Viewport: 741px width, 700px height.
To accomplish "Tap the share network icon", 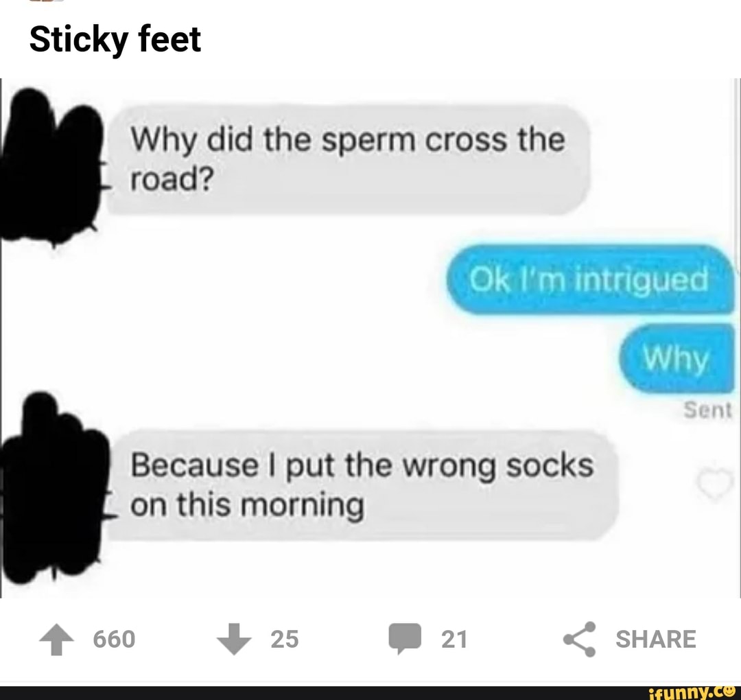I will click(579, 640).
